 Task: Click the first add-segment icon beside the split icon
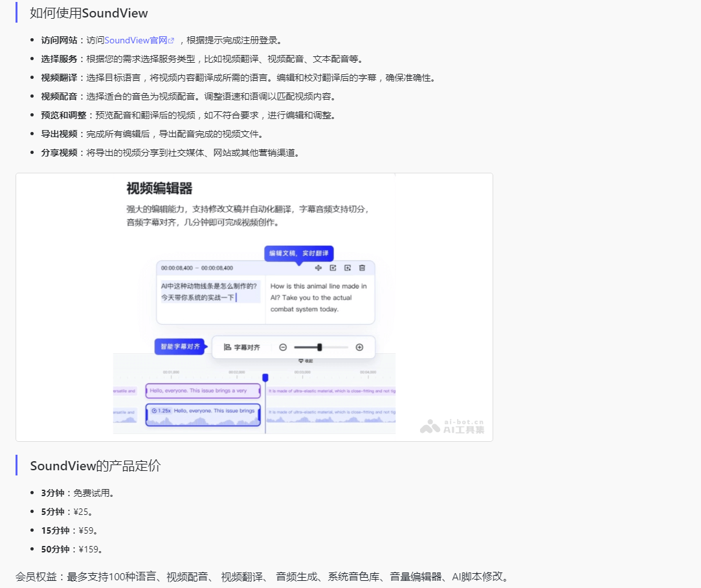pyautogui.click(x=333, y=268)
